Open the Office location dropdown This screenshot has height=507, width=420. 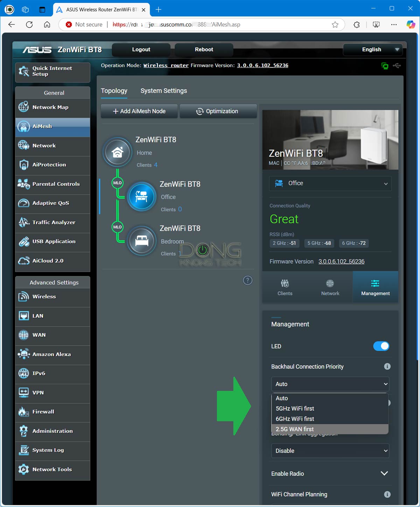[330, 183]
